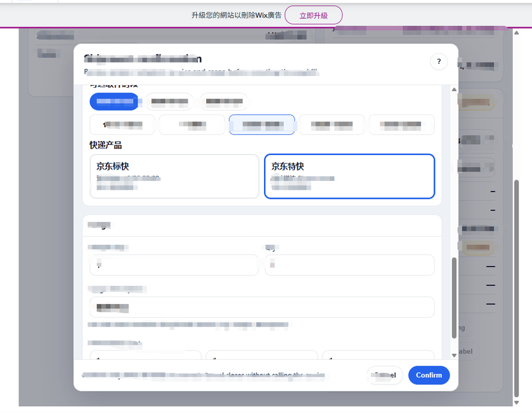532x413 pixels.
Task: Click the page scrollbar down arrow behind dialog
Action: (517, 402)
